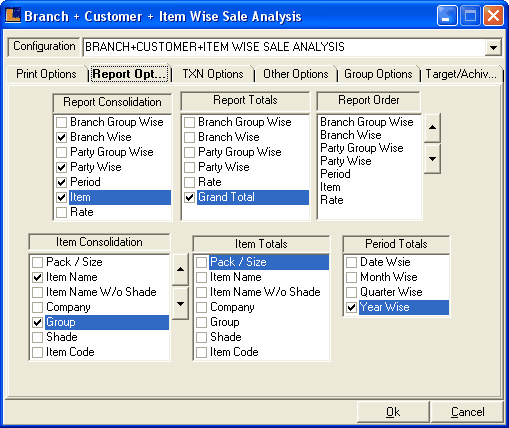Click the Period Totals header
The width and height of the screenshot is (509, 428).
tap(396, 244)
